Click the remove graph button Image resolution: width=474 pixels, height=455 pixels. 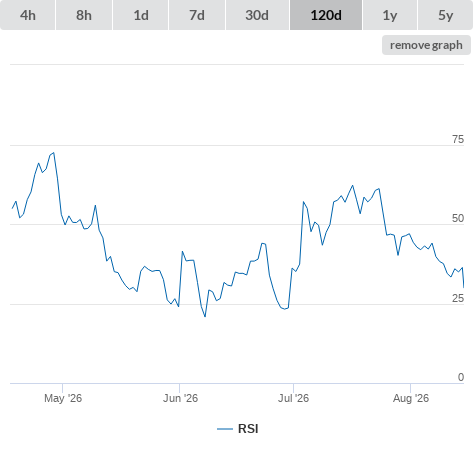[x=426, y=45]
